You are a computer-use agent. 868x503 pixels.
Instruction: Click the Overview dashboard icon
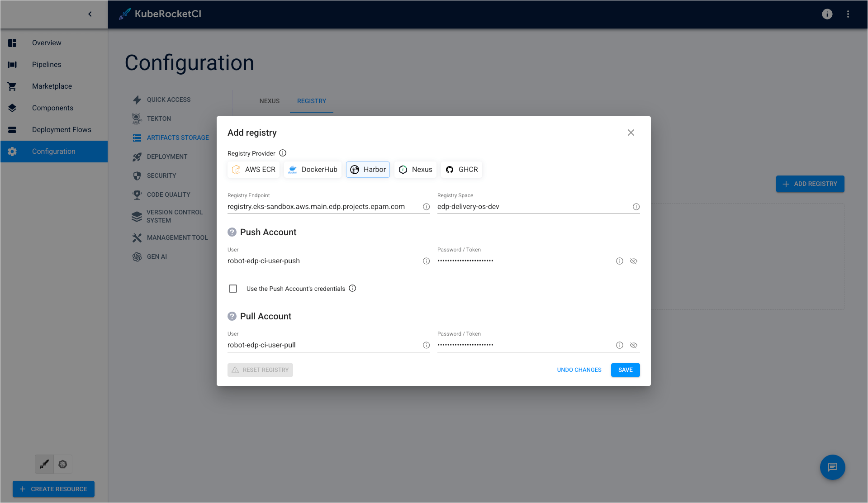[12, 43]
